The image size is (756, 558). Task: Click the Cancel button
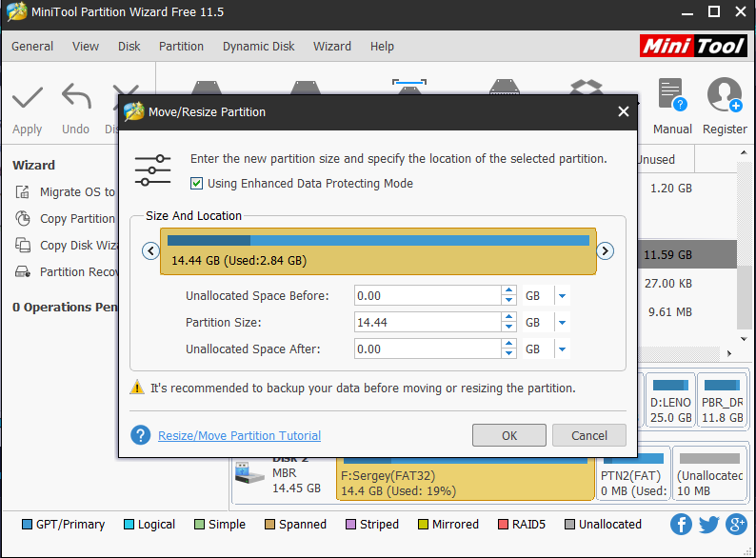click(x=589, y=435)
